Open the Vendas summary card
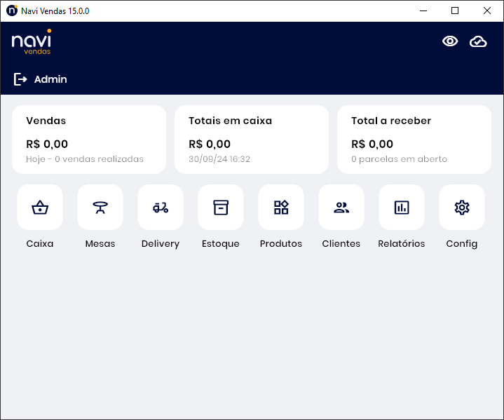This screenshot has width=504, height=420. [89, 140]
